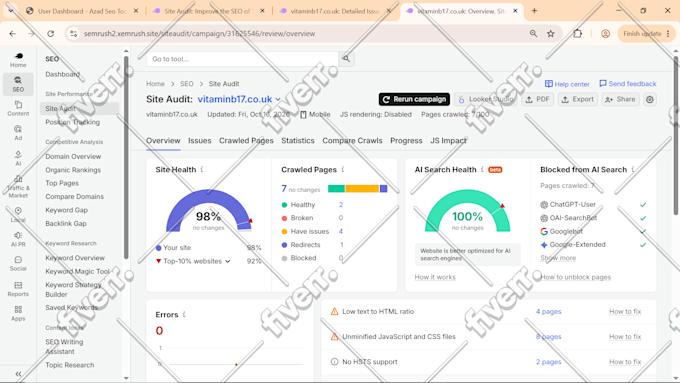The height and width of the screenshot is (383, 680).
Task: Open the browser zoom magnifier icon
Action: pyautogui.click(x=533, y=33)
